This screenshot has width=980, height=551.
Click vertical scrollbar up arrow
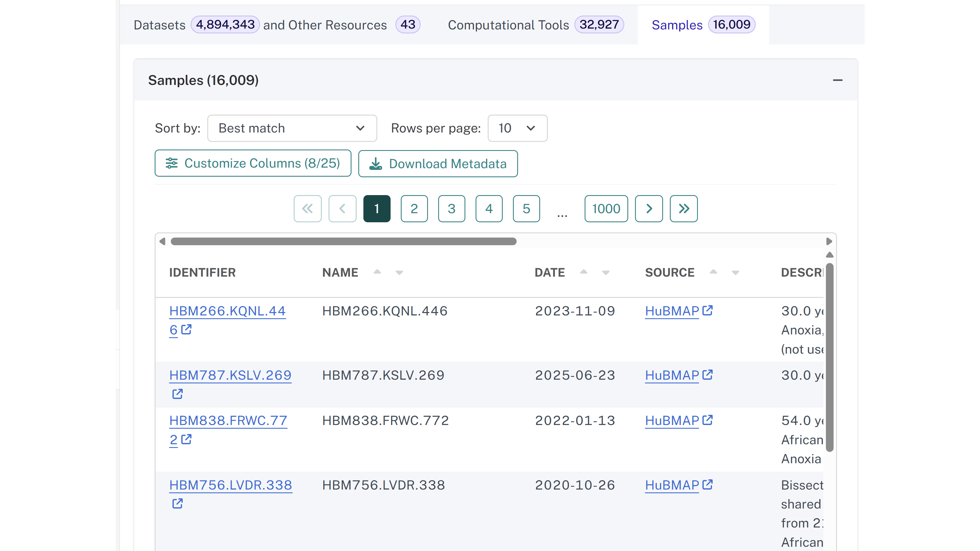click(830, 255)
